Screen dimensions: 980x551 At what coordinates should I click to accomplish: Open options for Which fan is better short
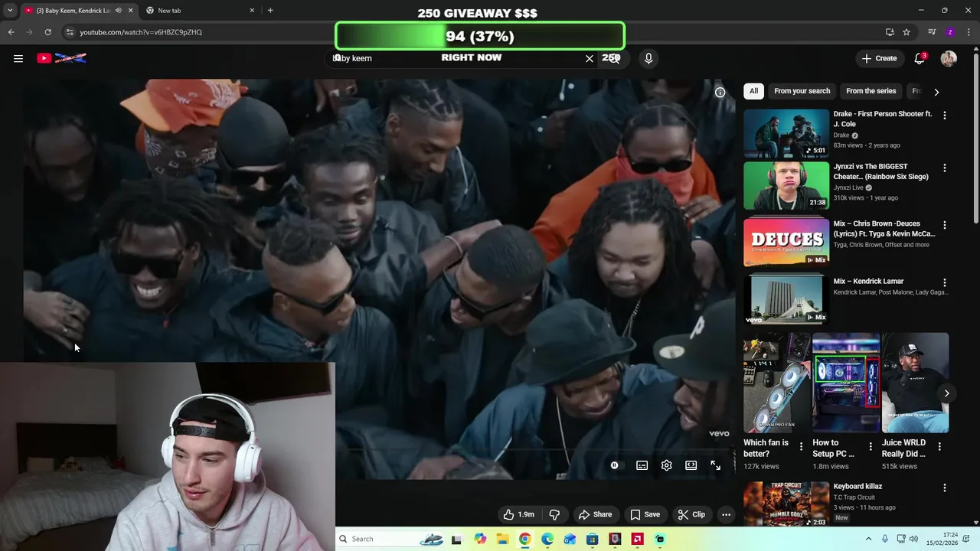click(x=802, y=446)
